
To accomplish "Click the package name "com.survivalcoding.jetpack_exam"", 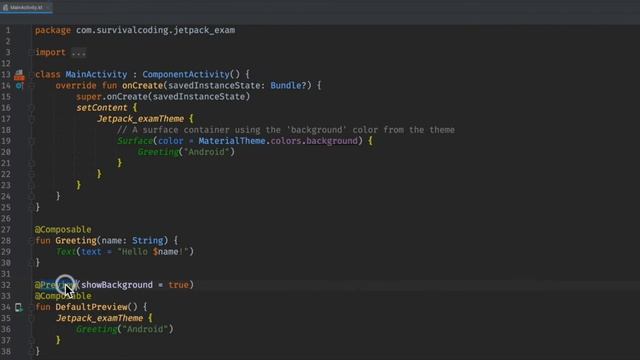I will coord(155,30).
